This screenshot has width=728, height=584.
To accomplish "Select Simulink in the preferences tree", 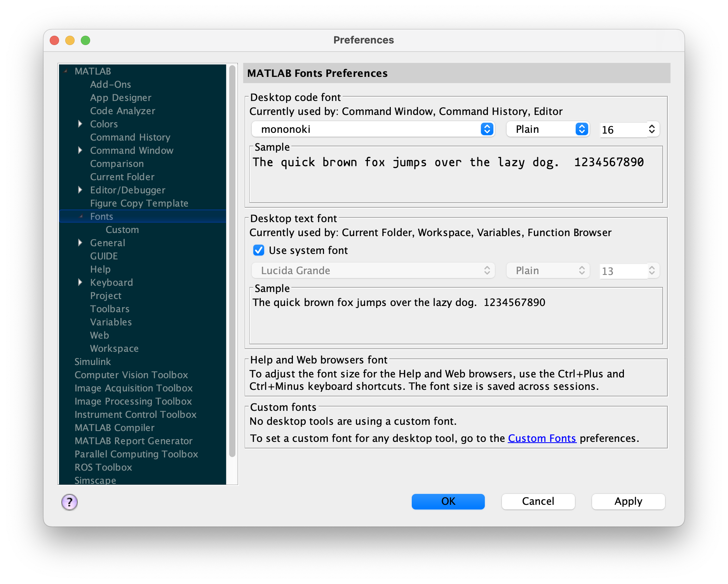I will [x=92, y=362].
